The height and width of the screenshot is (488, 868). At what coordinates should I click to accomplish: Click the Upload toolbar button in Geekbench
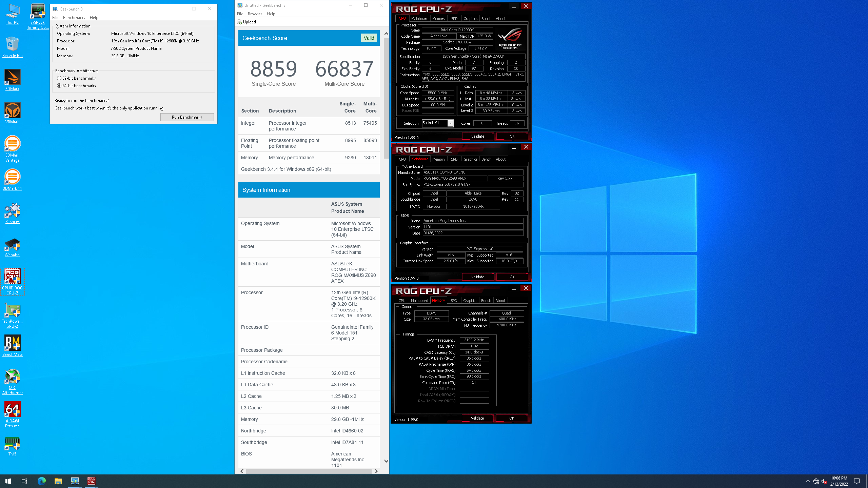point(247,22)
